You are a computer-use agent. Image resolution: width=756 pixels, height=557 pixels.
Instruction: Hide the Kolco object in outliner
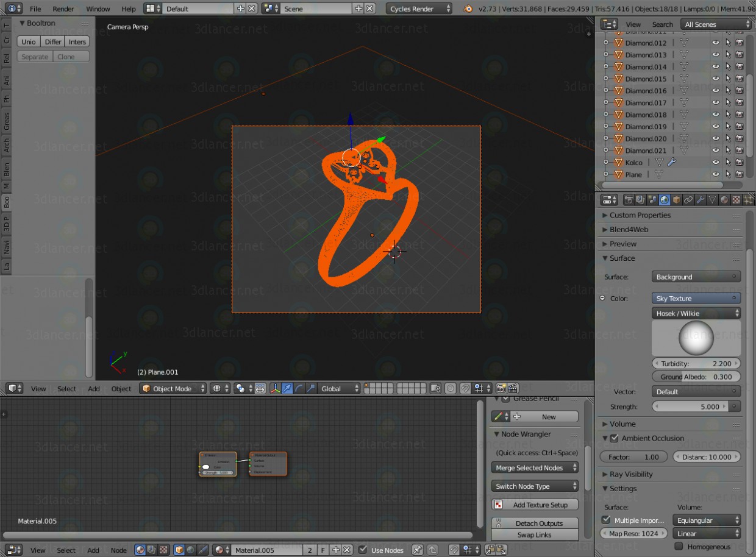pyautogui.click(x=716, y=162)
